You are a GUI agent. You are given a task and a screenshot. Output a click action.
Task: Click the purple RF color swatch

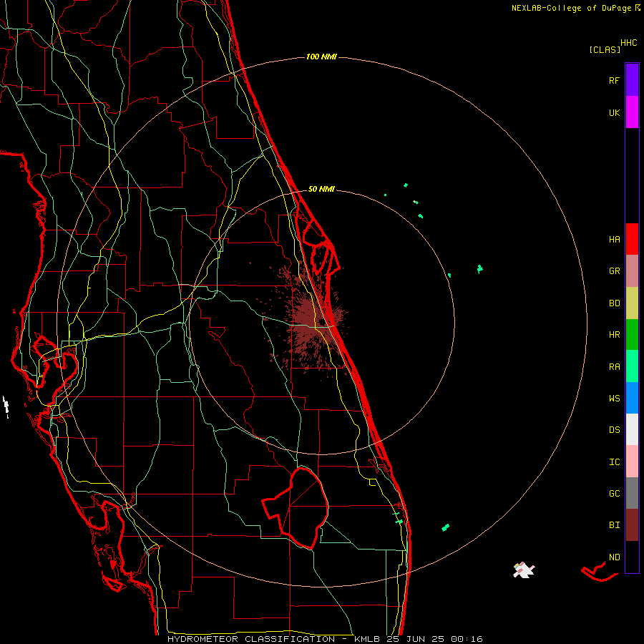(x=632, y=80)
